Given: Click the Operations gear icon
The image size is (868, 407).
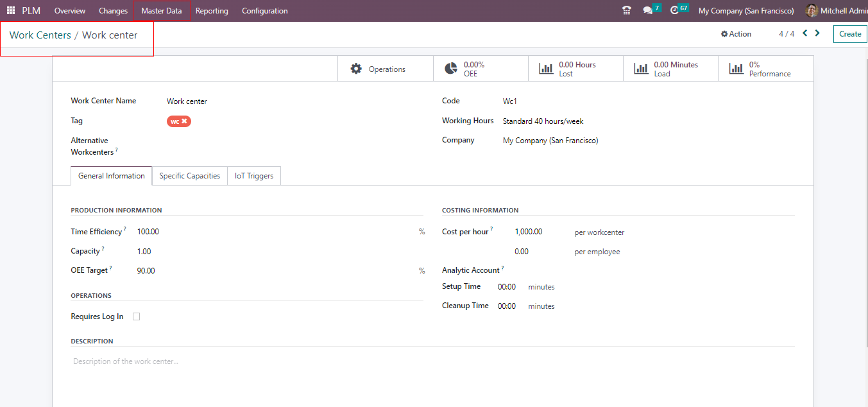Looking at the screenshot, I should click(x=356, y=69).
